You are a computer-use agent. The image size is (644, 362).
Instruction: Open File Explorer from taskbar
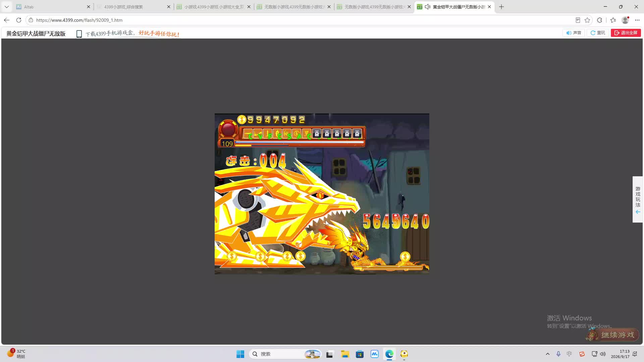click(x=345, y=354)
